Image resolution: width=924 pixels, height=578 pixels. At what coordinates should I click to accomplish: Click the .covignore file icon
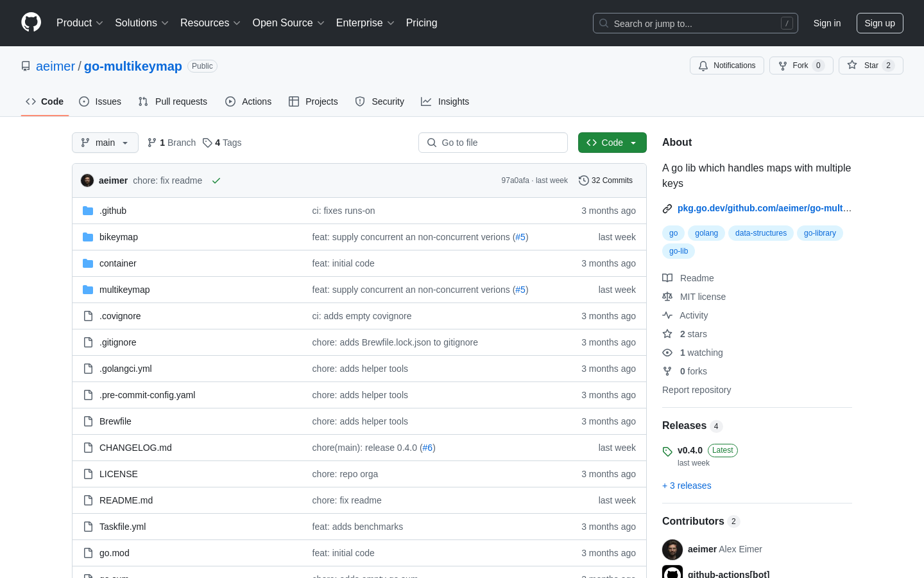pyautogui.click(x=88, y=316)
